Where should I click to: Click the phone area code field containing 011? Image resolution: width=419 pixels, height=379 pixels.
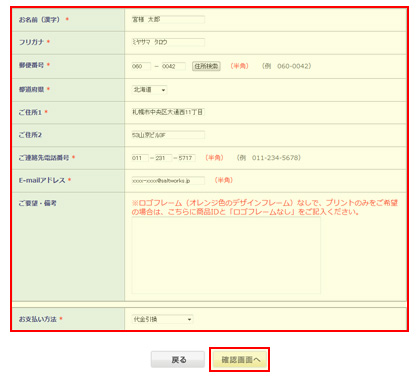[x=140, y=158]
